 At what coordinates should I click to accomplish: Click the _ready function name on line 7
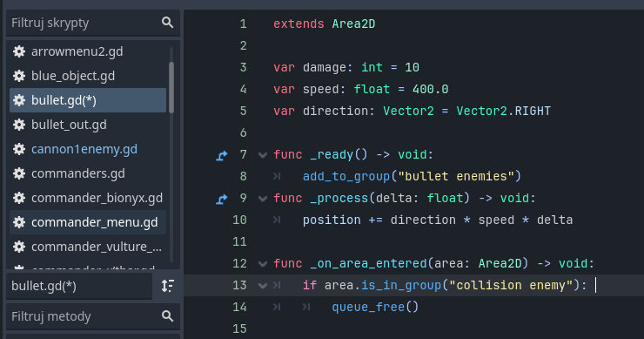(x=332, y=155)
